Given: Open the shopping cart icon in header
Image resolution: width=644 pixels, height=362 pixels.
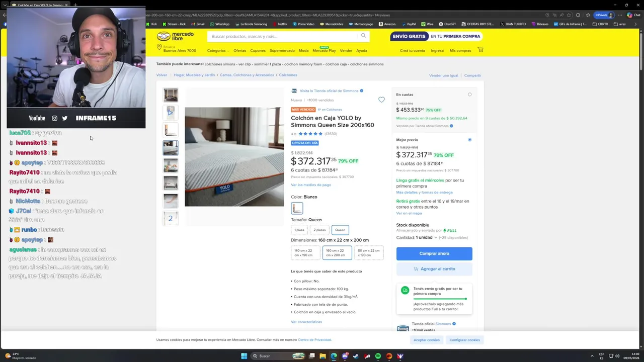Looking at the screenshot, I should [480, 50].
